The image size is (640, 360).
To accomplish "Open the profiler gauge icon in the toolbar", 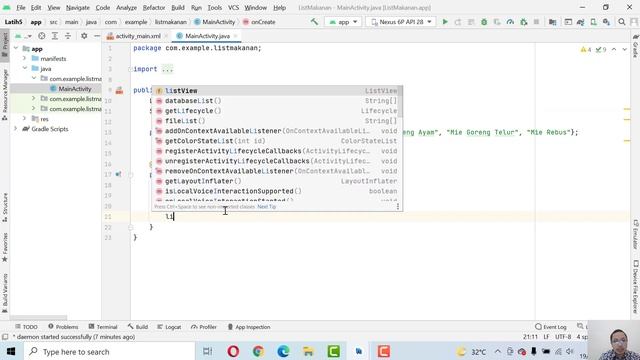I will click(510, 22).
